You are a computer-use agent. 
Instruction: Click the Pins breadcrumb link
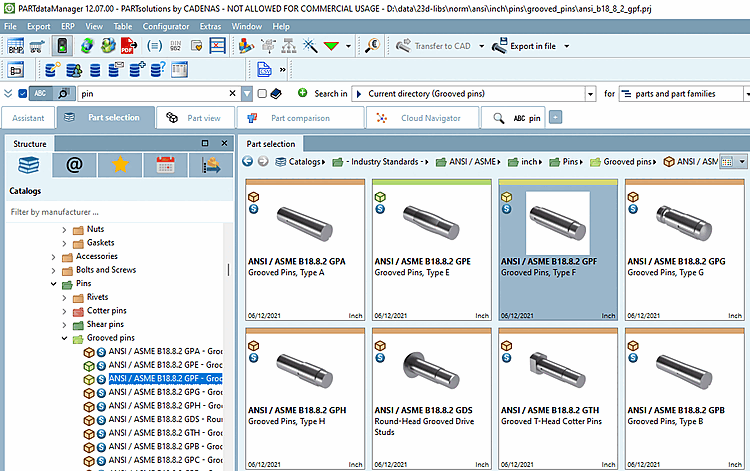tap(570, 162)
